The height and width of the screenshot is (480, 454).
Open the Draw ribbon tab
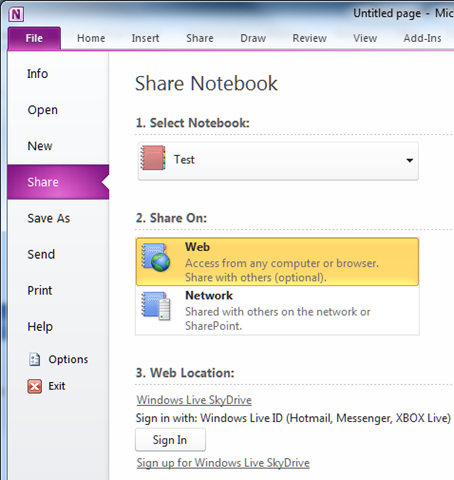[x=253, y=38]
